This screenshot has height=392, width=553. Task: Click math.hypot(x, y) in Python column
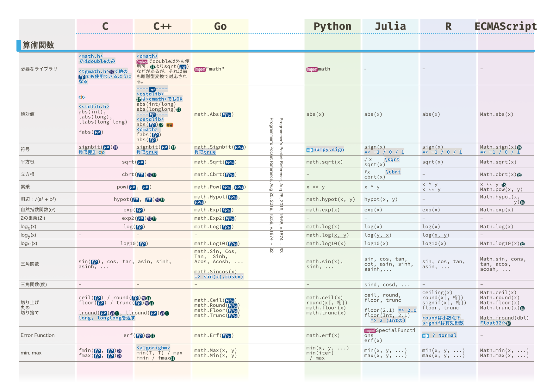pyautogui.click(x=331, y=199)
